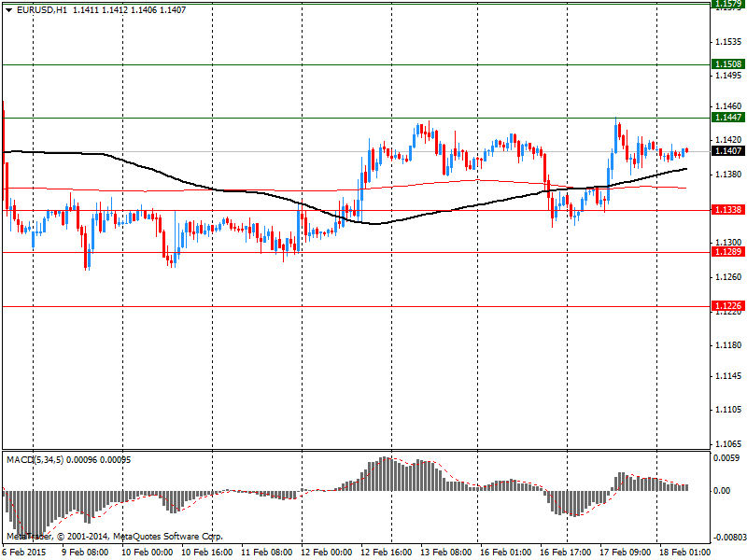The height and width of the screenshot is (560, 747).
Task: Select the red 1.1226 support label
Action: coord(728,306)
